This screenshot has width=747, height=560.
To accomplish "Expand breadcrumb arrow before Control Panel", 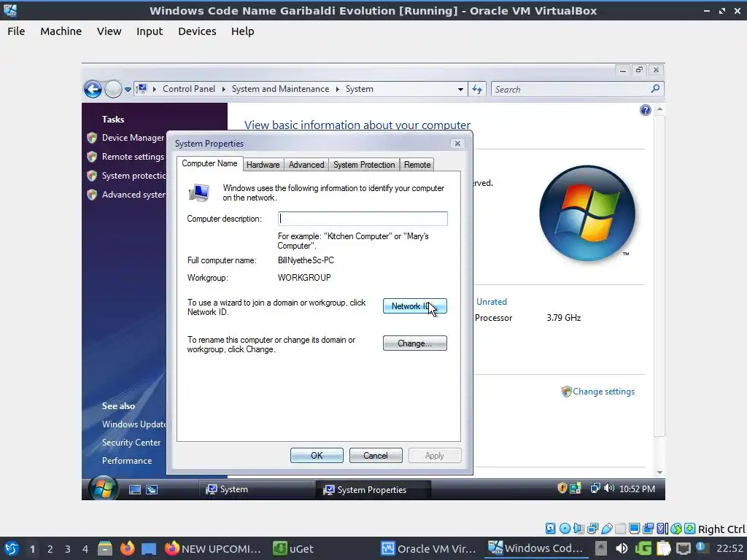I will pyautogui.click(x=155, y=89).
